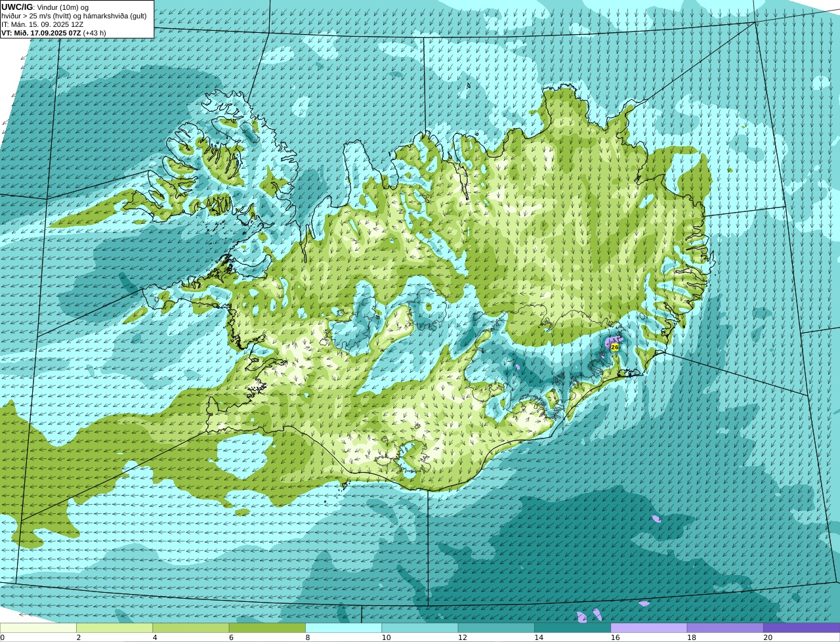840x642 pixels.
Task: Click the scale label "8"
Action: 307,637
